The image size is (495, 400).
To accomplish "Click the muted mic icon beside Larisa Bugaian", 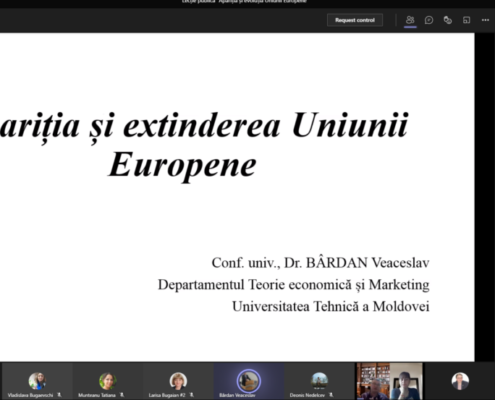I will (x=191, y=395).
